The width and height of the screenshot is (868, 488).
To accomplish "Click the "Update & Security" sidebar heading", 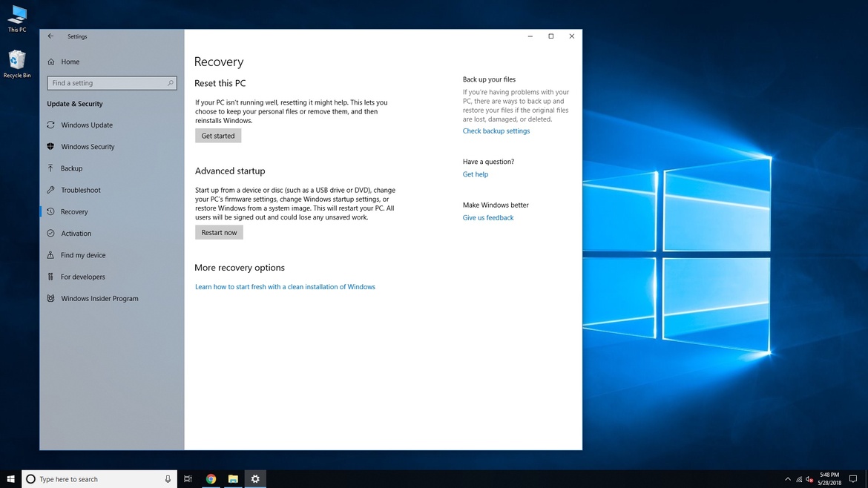I will 75,104.
